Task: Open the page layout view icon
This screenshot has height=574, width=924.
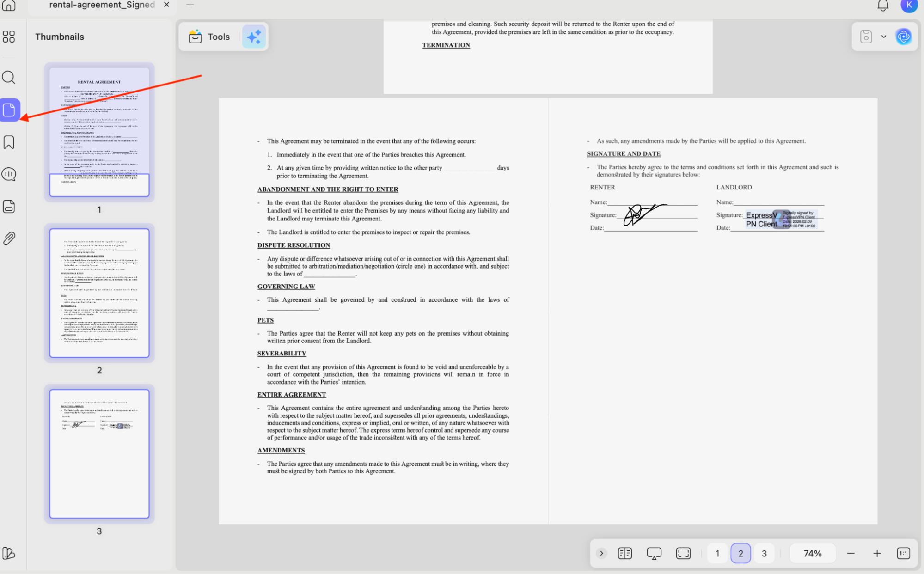Action: (625, 553)
